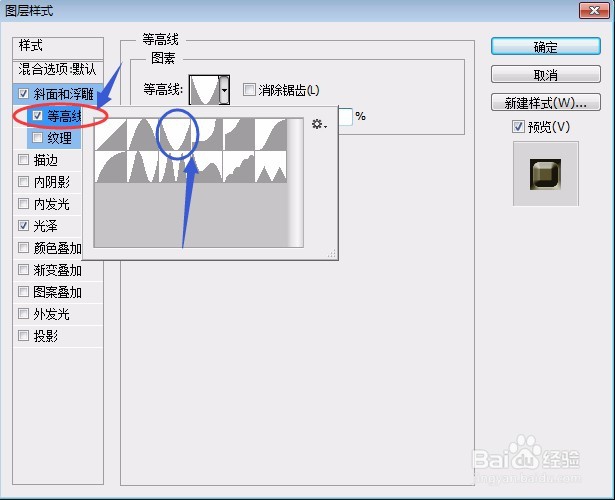Enable the 内发光 checkbox
Viewport: 615px width, 500px height.
click(x=24, y=204)
